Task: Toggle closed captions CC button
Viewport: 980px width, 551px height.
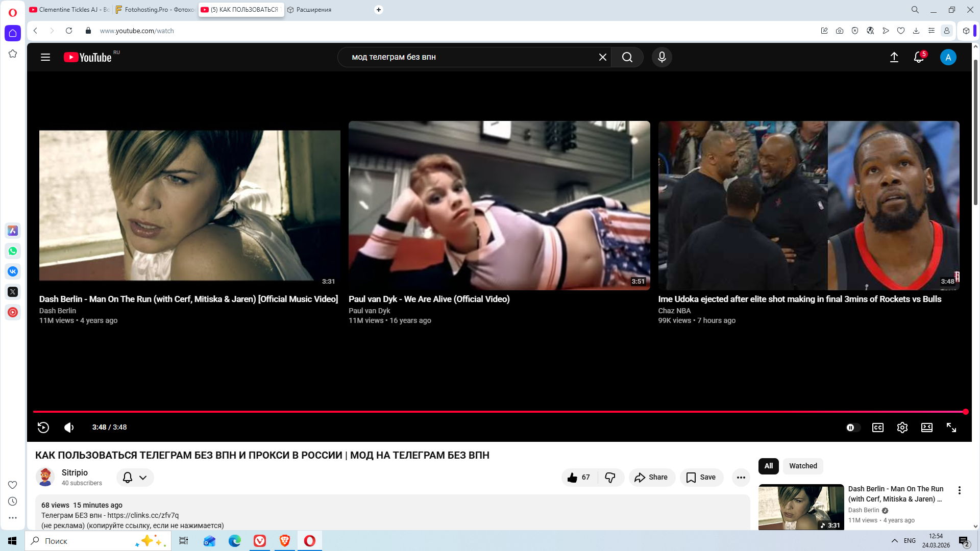Action: [x=877, y=428]
